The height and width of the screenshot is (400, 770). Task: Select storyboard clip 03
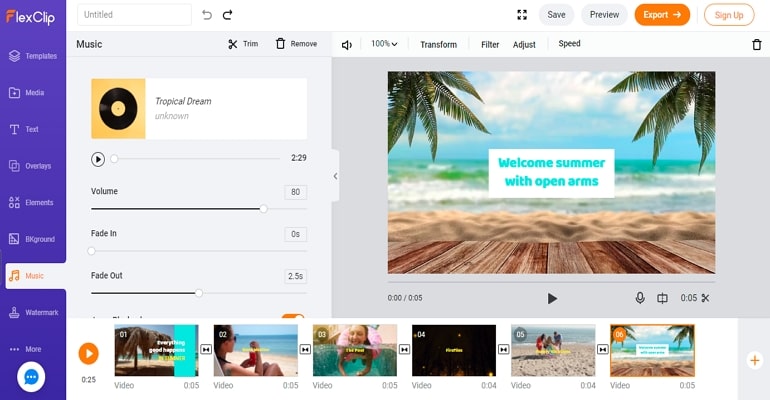pos(355,350)
